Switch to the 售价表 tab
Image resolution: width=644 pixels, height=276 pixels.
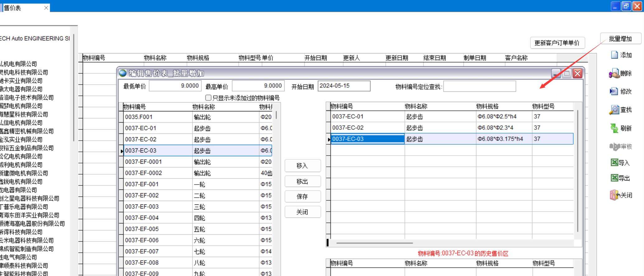12,8
